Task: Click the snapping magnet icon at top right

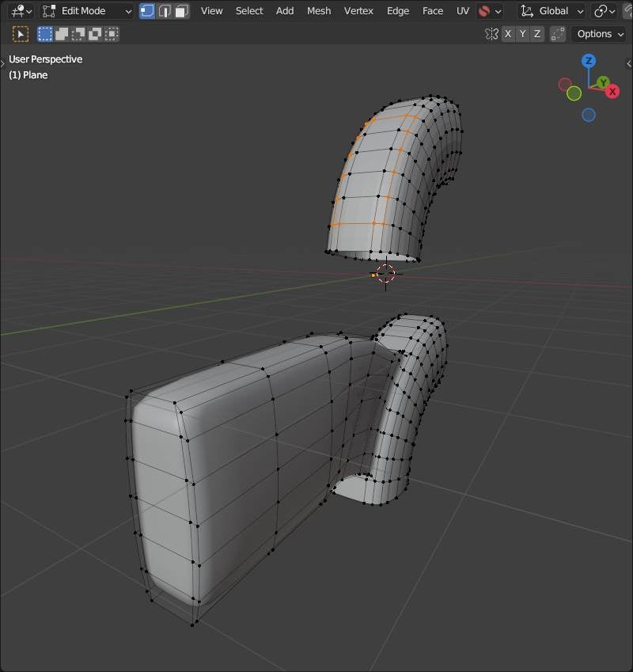Action: [627, 11]
